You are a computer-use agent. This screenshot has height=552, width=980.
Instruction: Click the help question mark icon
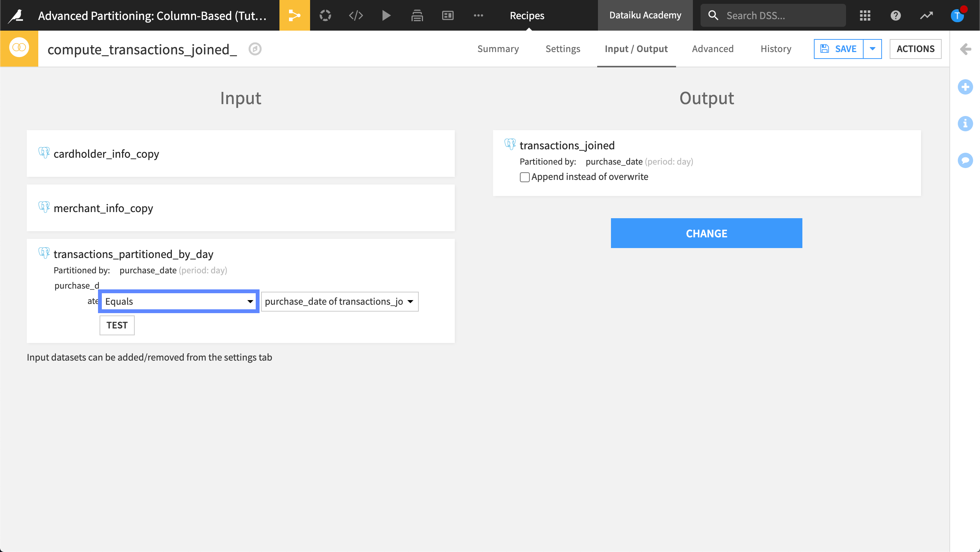[895, 15]
